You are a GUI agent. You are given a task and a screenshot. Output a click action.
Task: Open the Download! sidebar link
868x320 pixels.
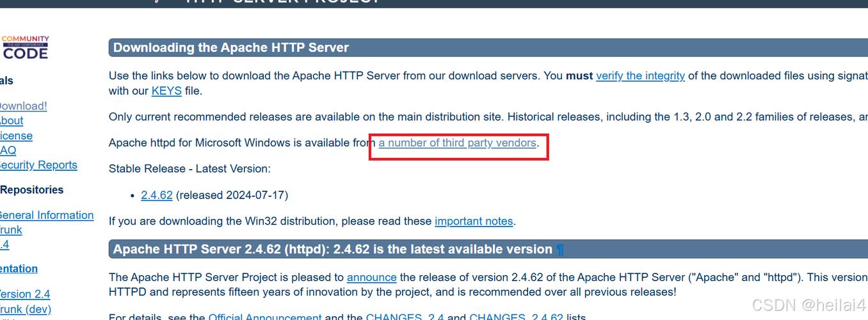point(23,106)
